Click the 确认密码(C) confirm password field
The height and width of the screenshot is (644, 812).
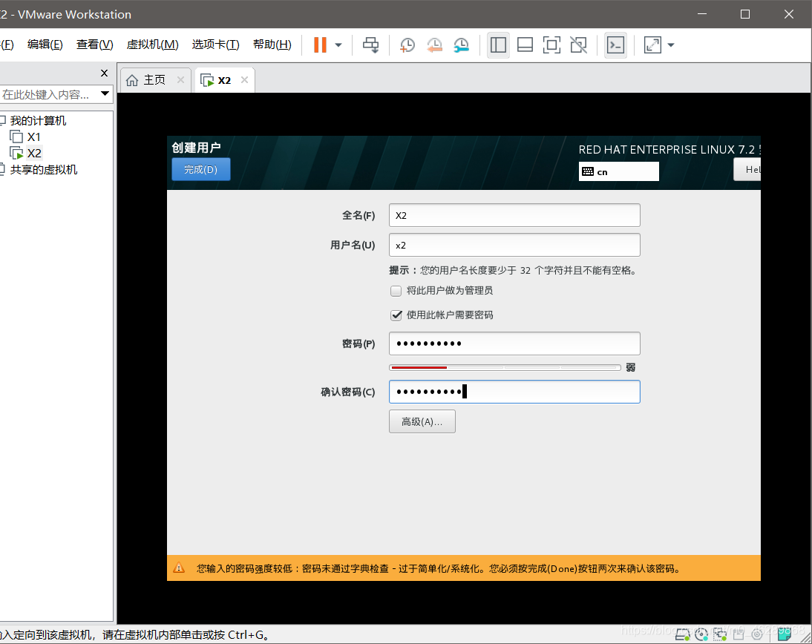[514, 392]
